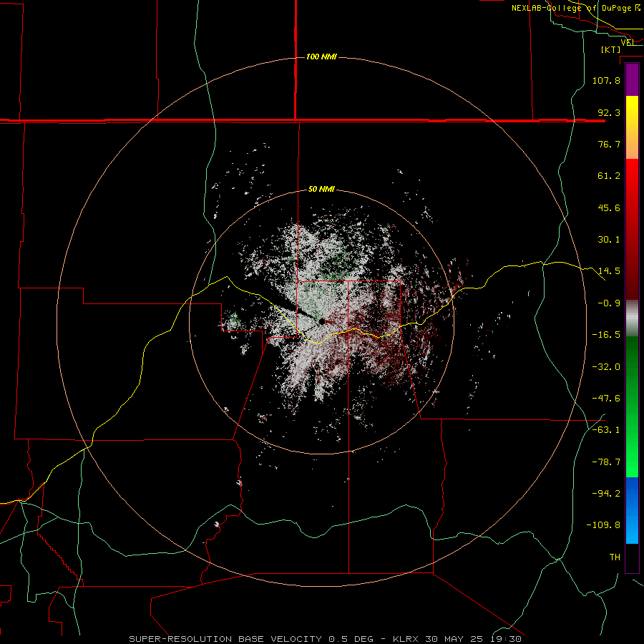This screenshot has width=644, height=644.
Task: Click the "100 NMI" range ring label
Action: pos(321,57)
